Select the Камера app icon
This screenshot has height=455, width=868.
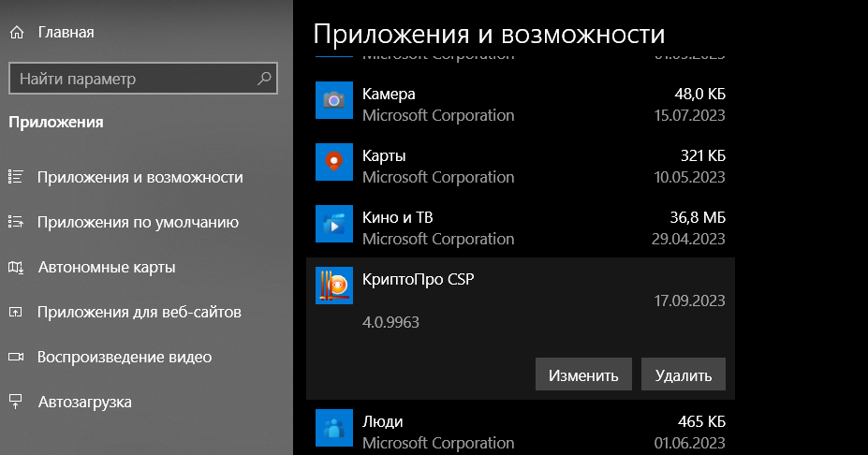coord(333,100)
